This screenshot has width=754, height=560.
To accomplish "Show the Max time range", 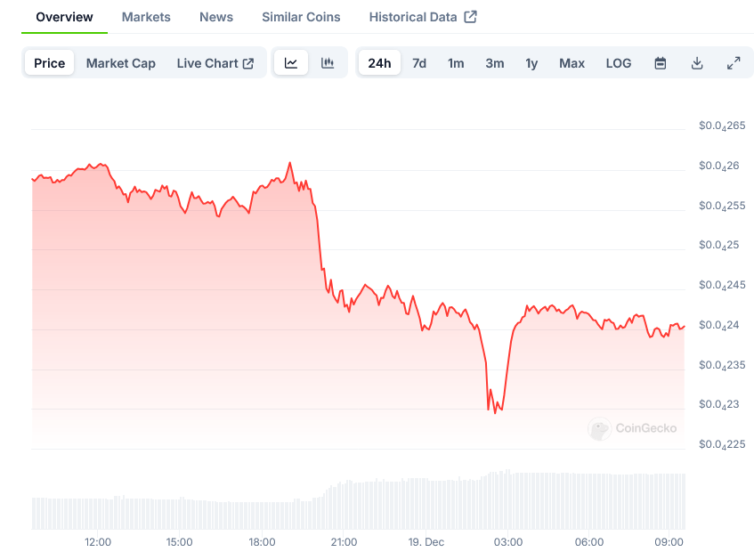I will pyautogui.click(x=572, y=63).
